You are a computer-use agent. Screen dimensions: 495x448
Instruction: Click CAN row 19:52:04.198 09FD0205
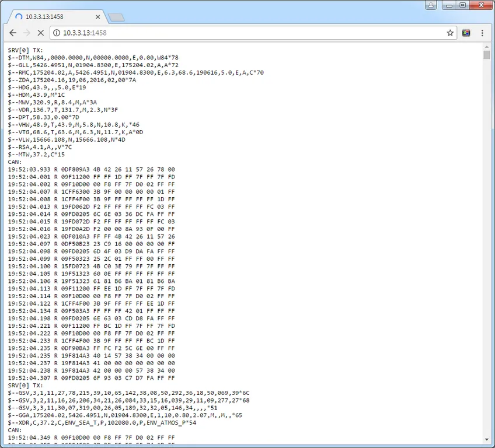[x=91, y=318]
